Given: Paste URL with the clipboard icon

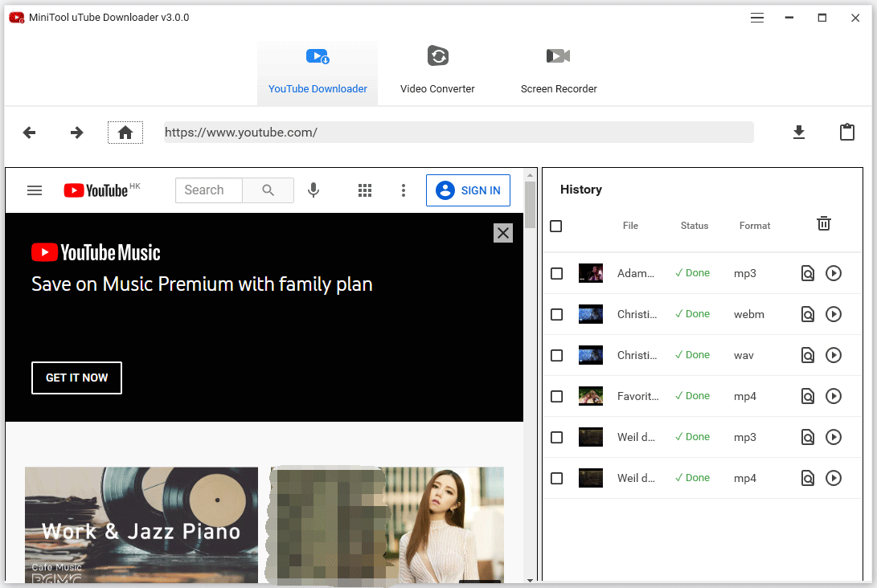Looking at the screenshot, I should 846,132.
